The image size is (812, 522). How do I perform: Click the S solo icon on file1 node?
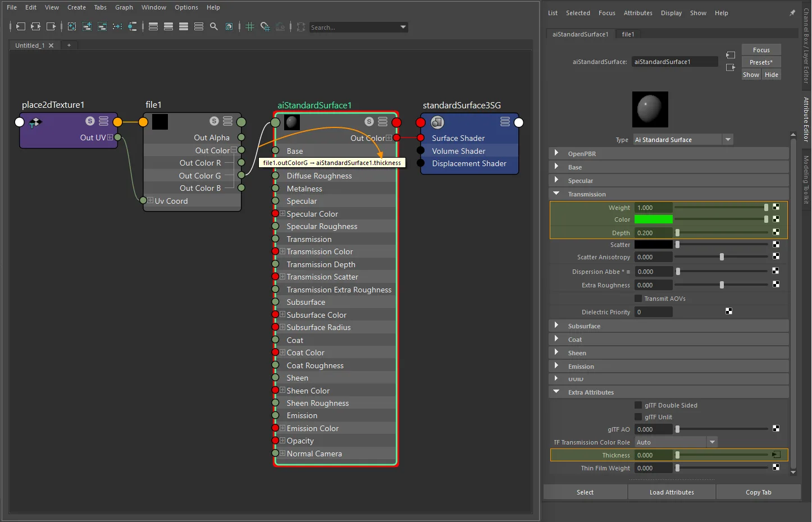[214, 121]
